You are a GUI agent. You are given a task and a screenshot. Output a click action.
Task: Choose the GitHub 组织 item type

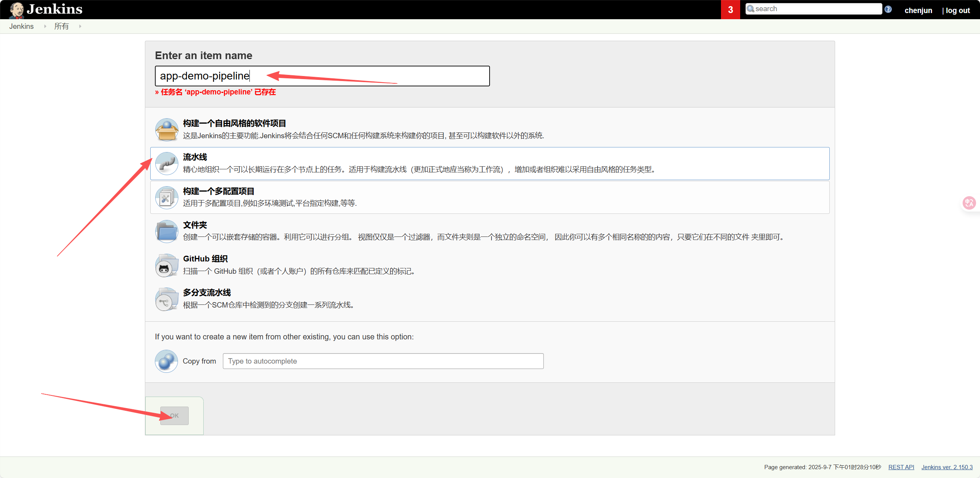pos(490,265)
